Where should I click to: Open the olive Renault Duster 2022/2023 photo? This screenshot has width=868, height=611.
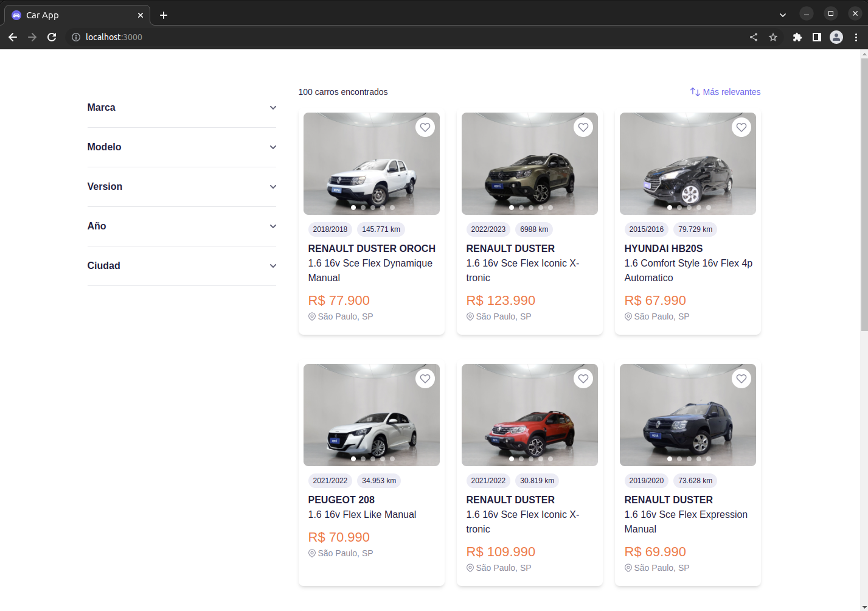[530, 164]
